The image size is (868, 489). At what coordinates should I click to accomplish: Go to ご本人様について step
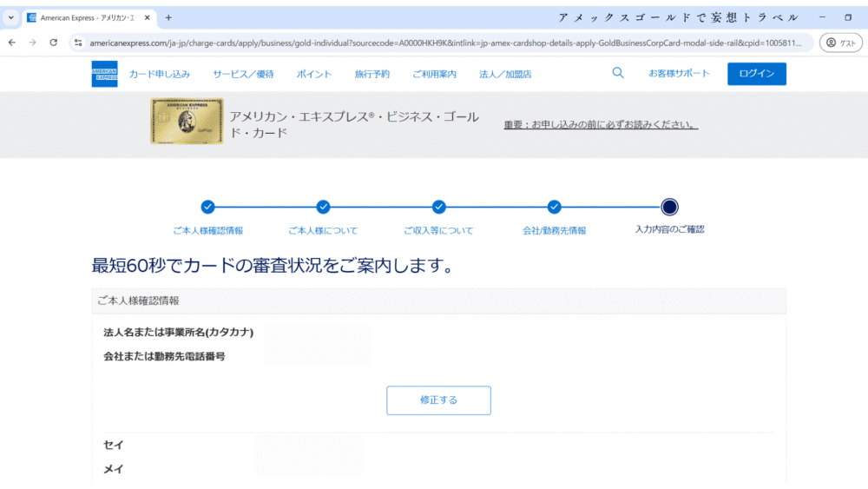[323, 230]
